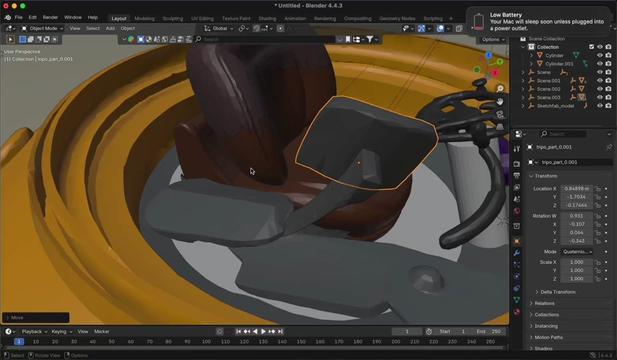
Task: Open the Keying menu in the timeline
Action: [x=61, y=332]
